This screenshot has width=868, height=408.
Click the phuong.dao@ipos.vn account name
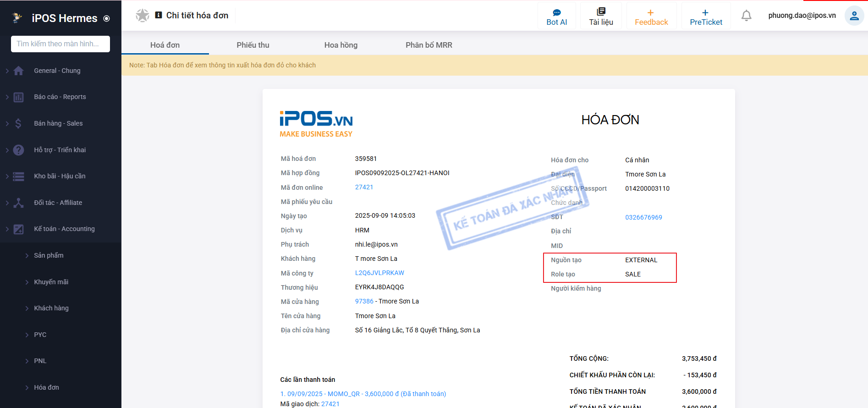802,16
